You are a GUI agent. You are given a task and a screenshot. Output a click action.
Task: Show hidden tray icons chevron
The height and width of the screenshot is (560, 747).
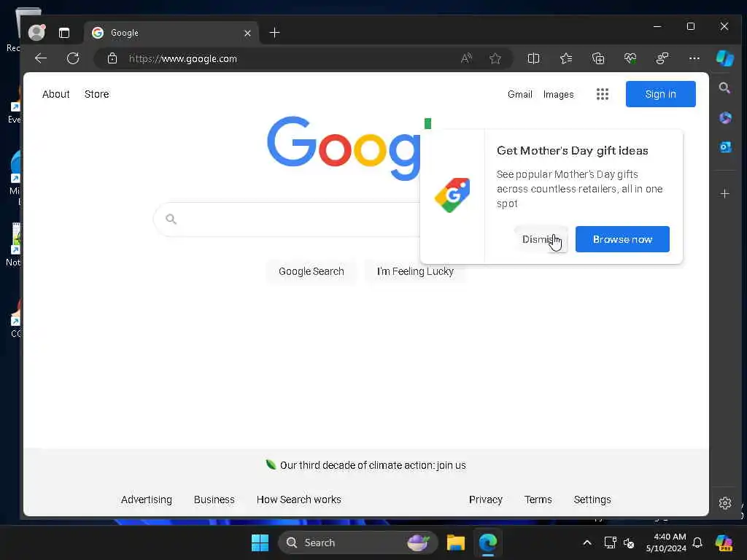point(587,542)
